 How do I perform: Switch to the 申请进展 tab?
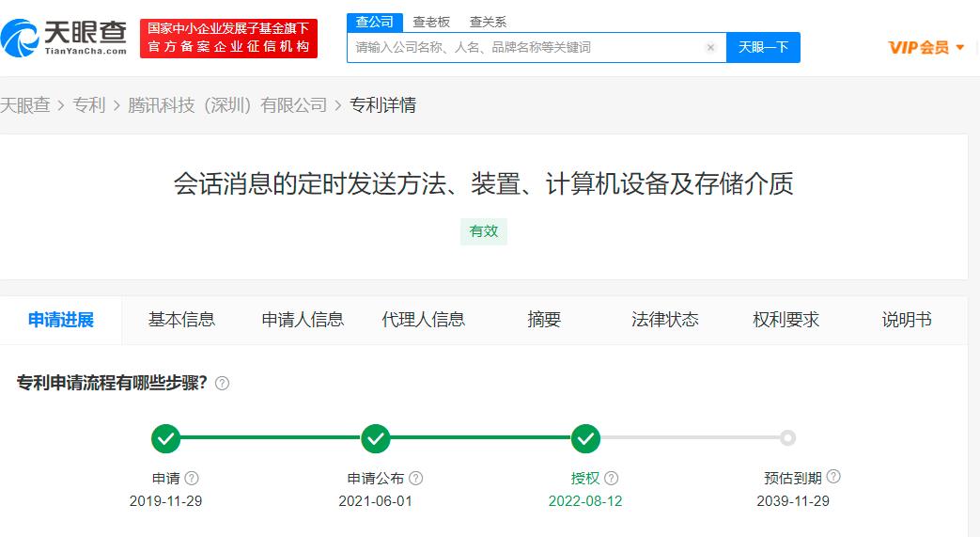point(61,320)
